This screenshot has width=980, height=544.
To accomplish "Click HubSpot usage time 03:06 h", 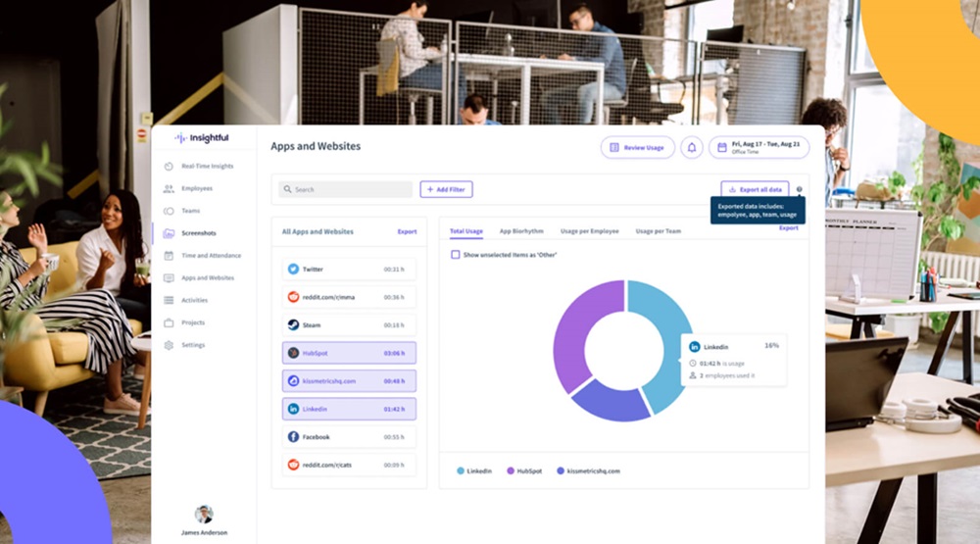I will point(394,353).
